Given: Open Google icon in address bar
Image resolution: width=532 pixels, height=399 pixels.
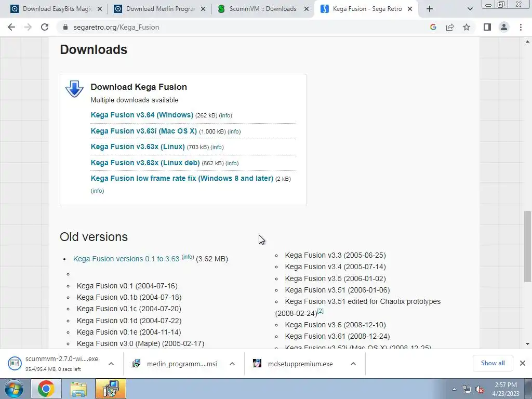Looking at the screenshot, I should (433, 27).
